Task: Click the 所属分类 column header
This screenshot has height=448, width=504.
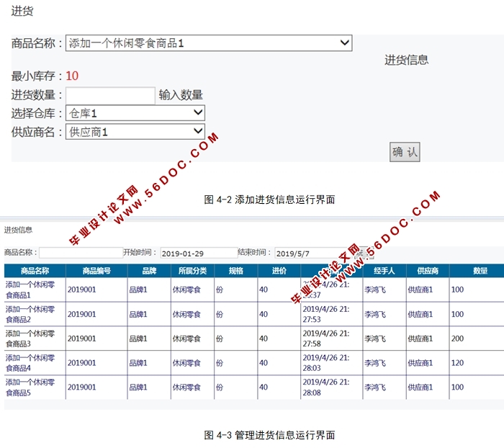Action: coord(192,271)
